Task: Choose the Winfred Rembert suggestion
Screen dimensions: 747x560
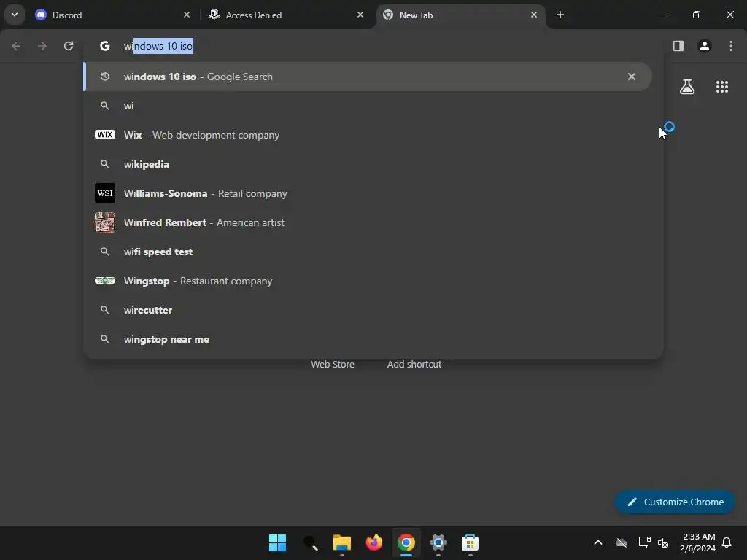Action: tap(368, 222)
